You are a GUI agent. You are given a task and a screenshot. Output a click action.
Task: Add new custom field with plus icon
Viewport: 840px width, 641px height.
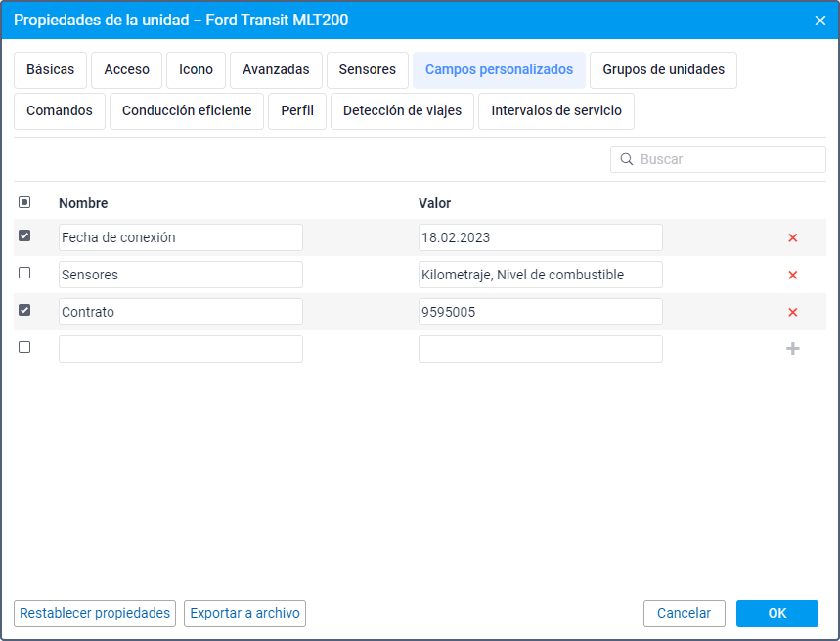pos(792,349)
